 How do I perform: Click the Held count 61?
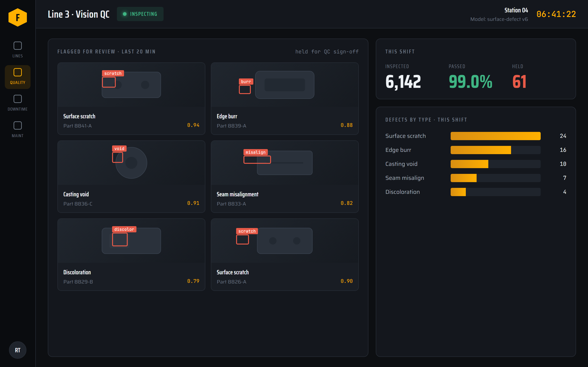pos(519,82)
